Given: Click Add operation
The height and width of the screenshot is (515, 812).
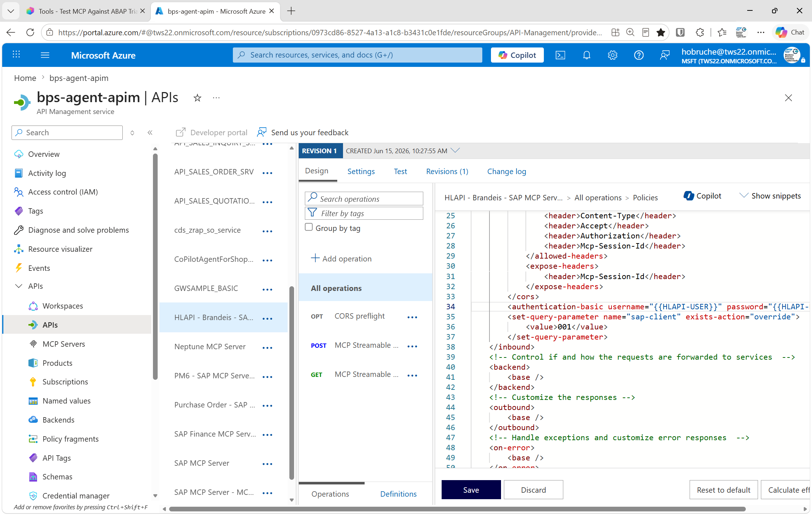Looking at the screenshot, I should pos(341,259).
